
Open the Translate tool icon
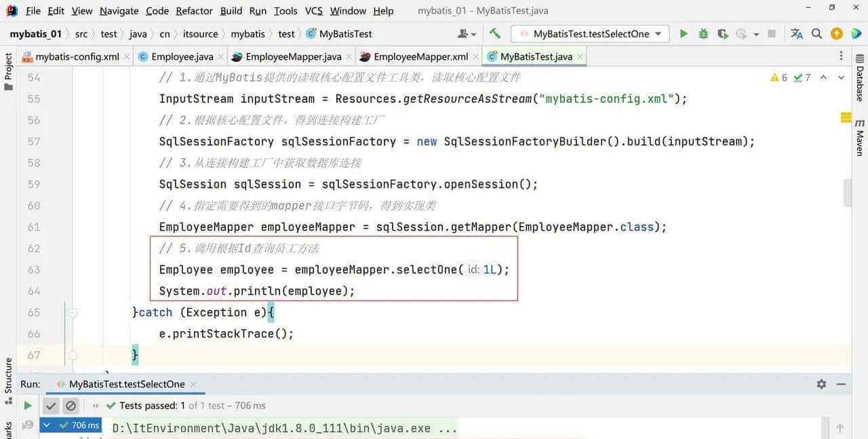[797, 34]
